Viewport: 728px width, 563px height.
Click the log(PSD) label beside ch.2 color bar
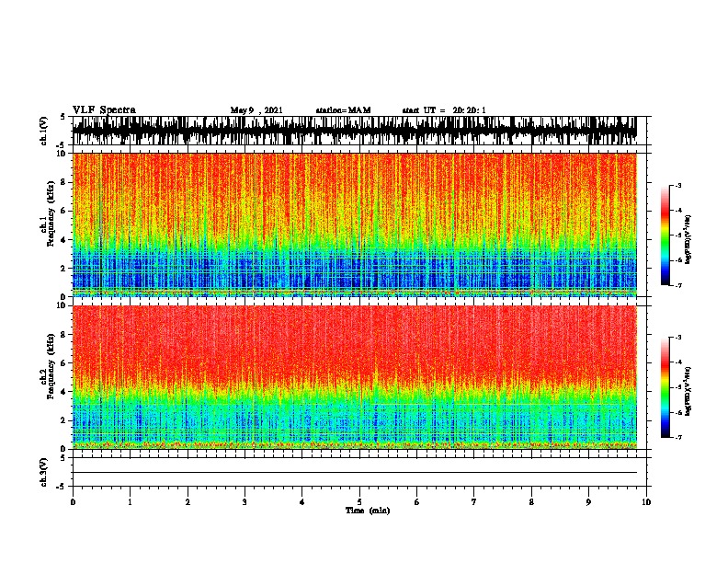(x=688, y=391)
